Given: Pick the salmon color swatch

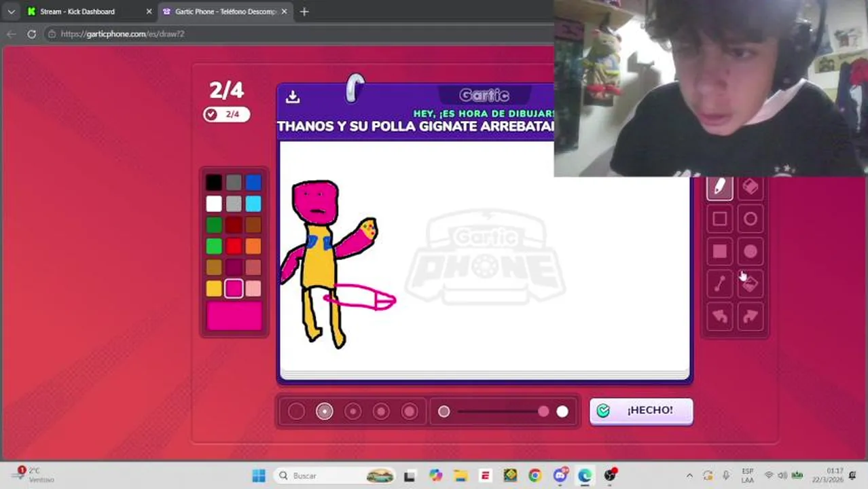Looking at the screenshot, I should point(253,267).
